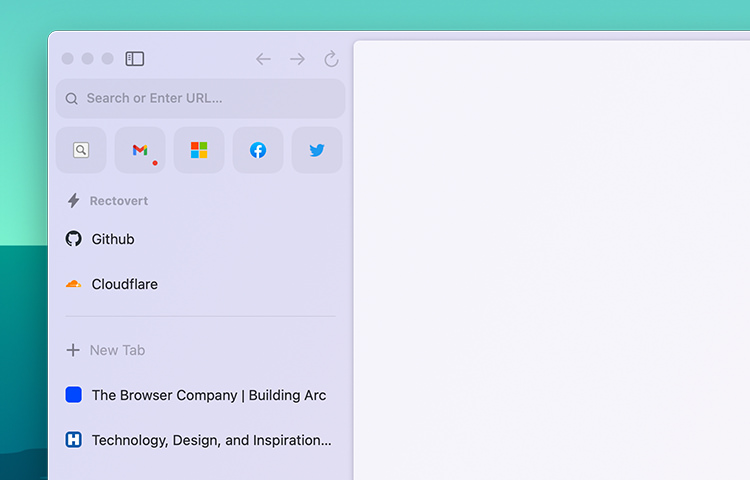Click the Github octocat favicon
This screenshot has width=750, height=480.
pyautogui.click(x=74, y=239)
